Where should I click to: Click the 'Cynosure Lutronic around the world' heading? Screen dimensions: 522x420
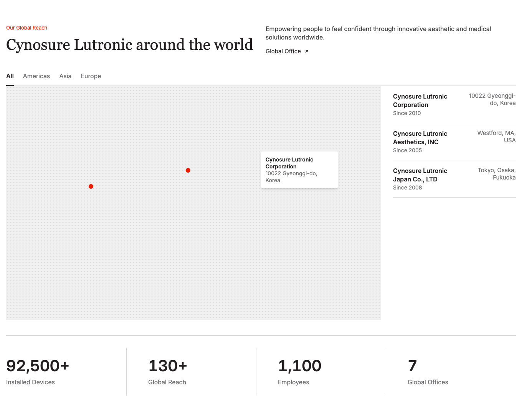[130, 45]
